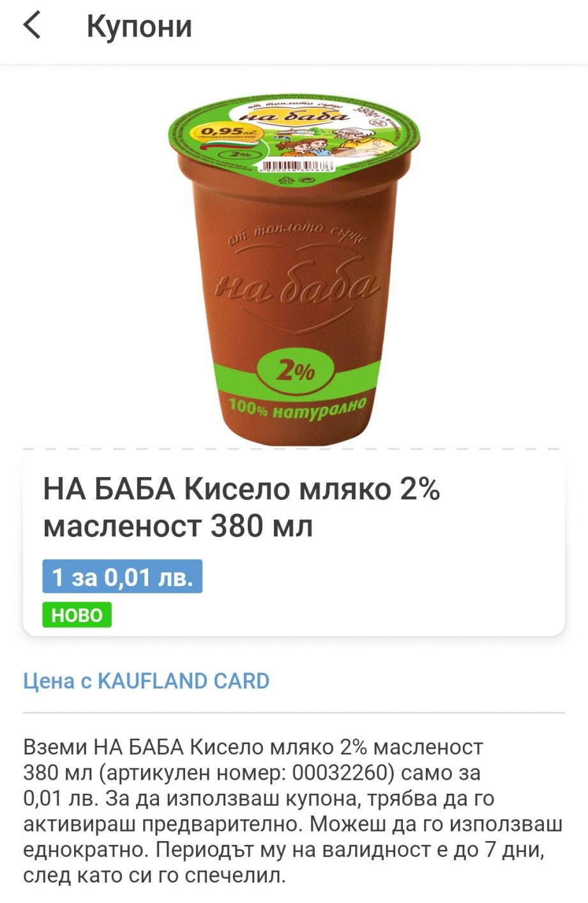
Task: Tap the article number 00032260 in description
Action: pos(340,773)
